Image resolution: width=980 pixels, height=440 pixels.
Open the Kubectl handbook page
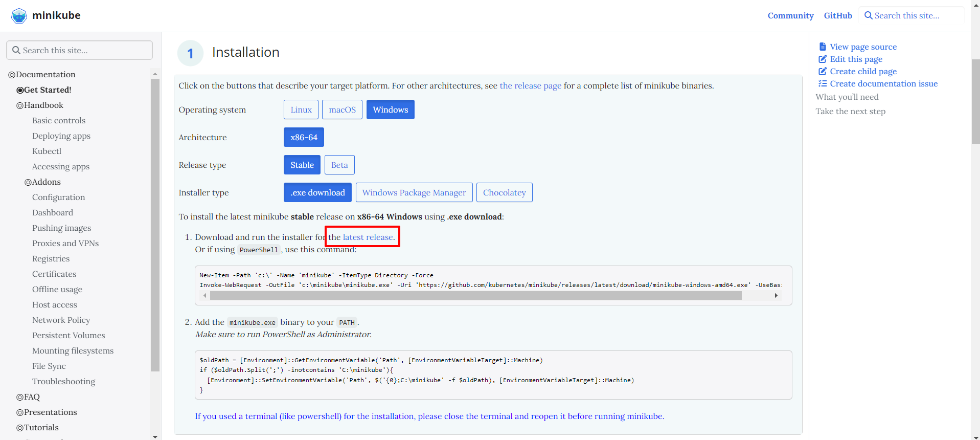47,151
